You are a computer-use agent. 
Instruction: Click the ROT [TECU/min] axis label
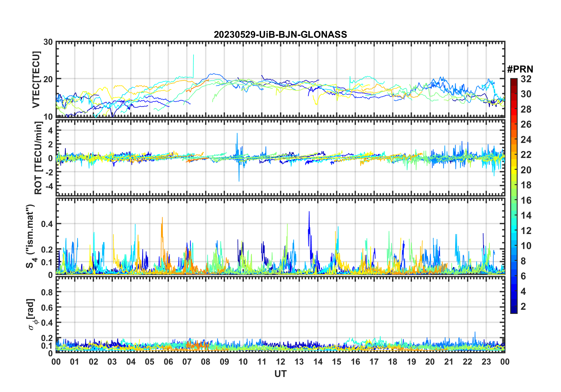[38, 158]
